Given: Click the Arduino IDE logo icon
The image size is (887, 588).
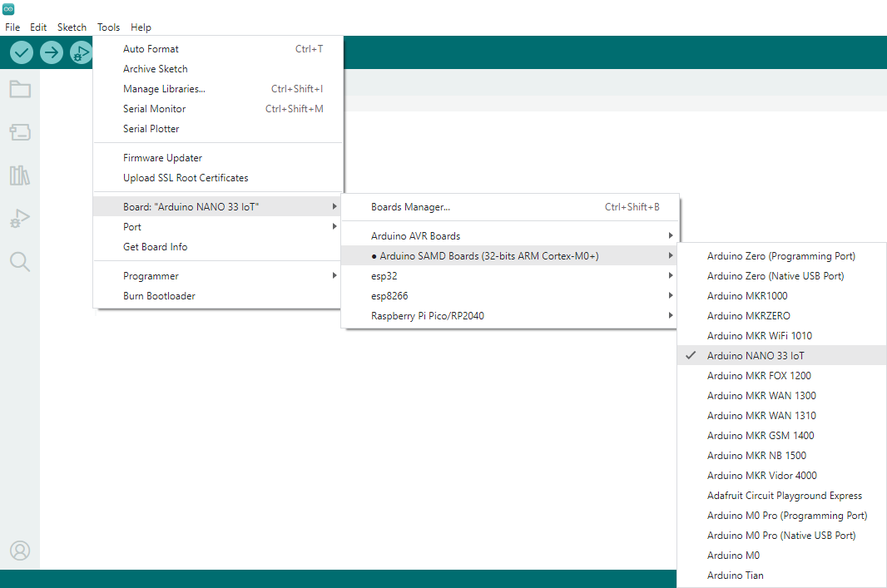Looking at the screenshot, I should coord(8,9).
